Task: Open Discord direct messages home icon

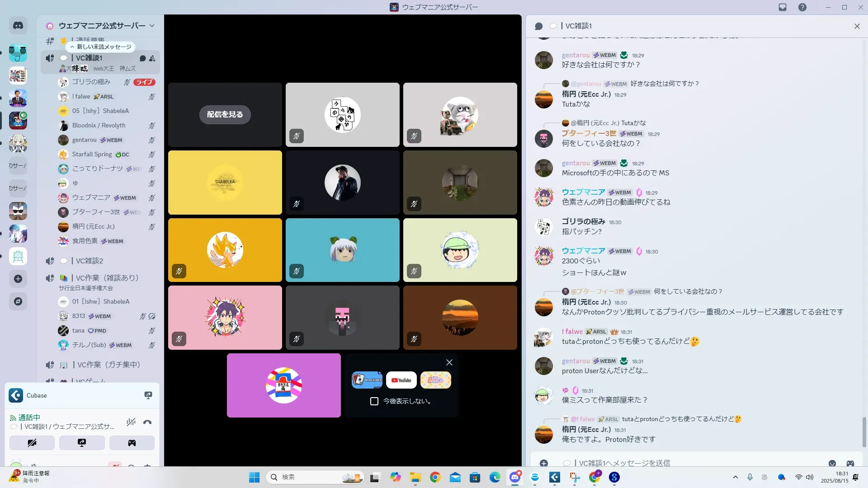Action: 18,26
